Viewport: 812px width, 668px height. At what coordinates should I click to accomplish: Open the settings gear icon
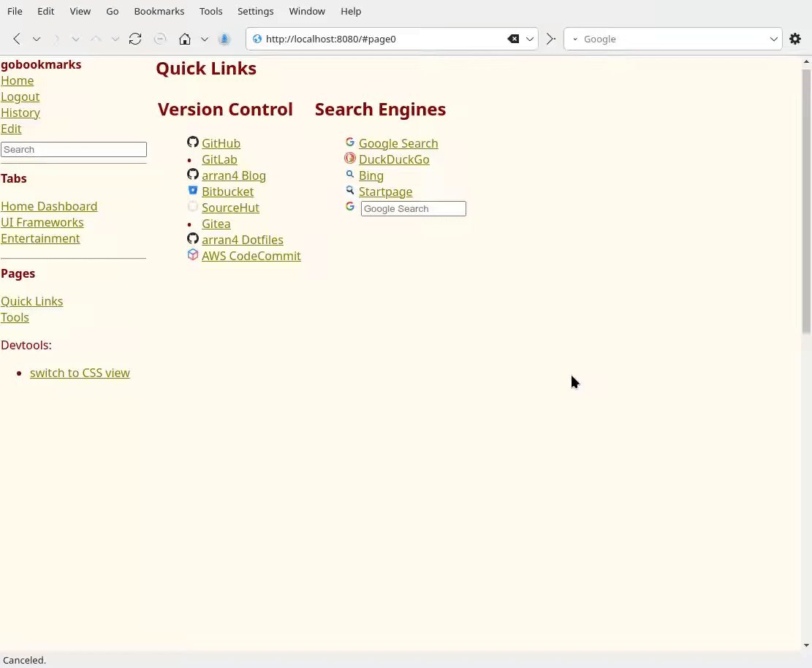click(x=795, y=39)
